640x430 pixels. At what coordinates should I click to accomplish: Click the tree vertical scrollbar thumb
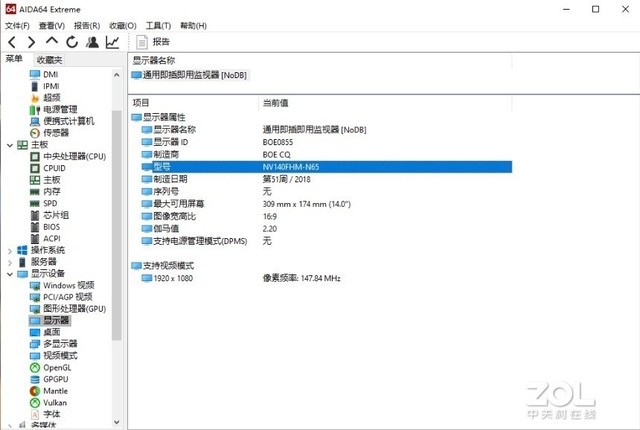[x=117, y=225]
